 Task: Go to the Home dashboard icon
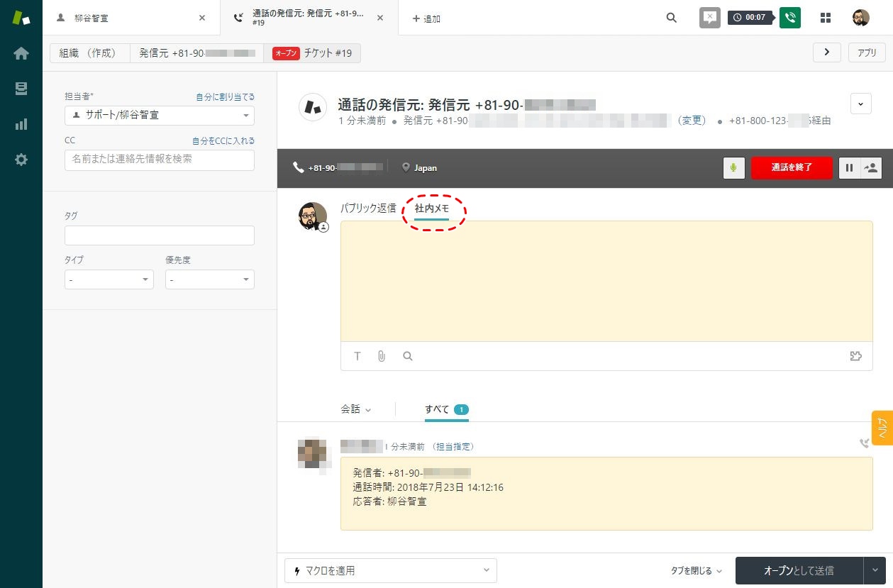[x=21, y=53]
